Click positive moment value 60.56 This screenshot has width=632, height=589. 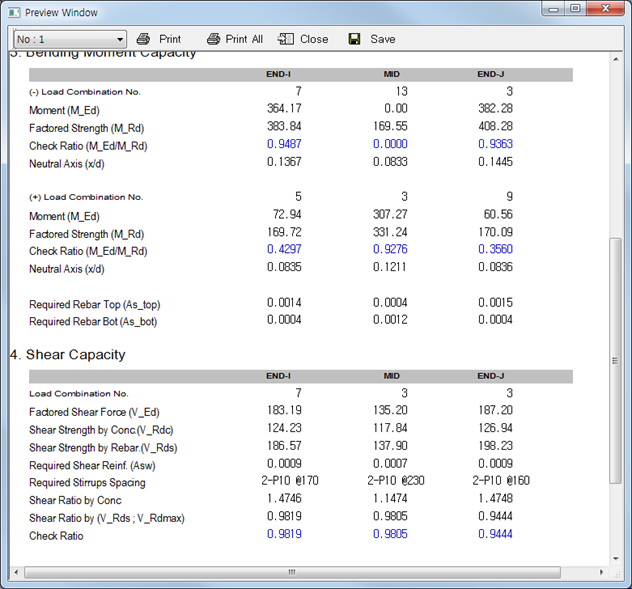click(498, 214)
